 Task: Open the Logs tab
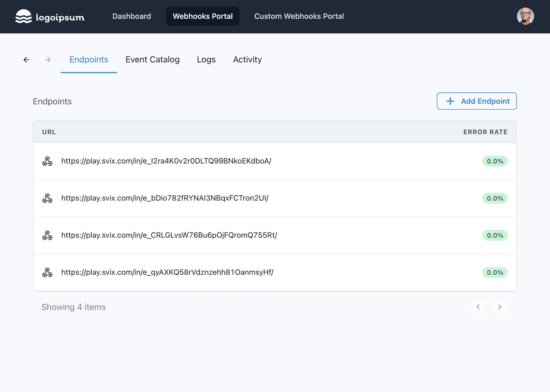(x=206, y=60)
